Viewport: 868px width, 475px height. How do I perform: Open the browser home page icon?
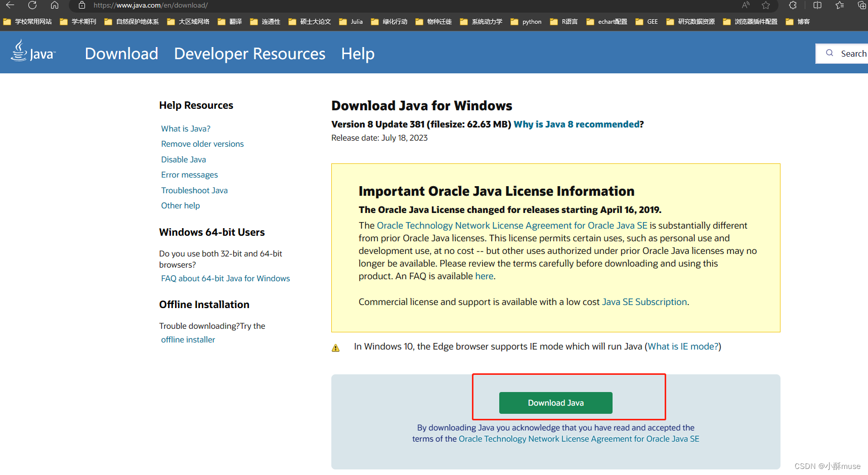[x=55, y=5]
